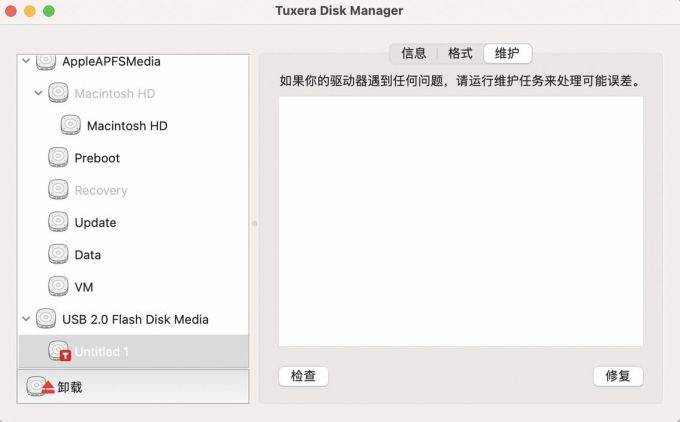Click the Data disk icon
The width and height of the screenshot is (680, 422).
[x=58, y=254]
